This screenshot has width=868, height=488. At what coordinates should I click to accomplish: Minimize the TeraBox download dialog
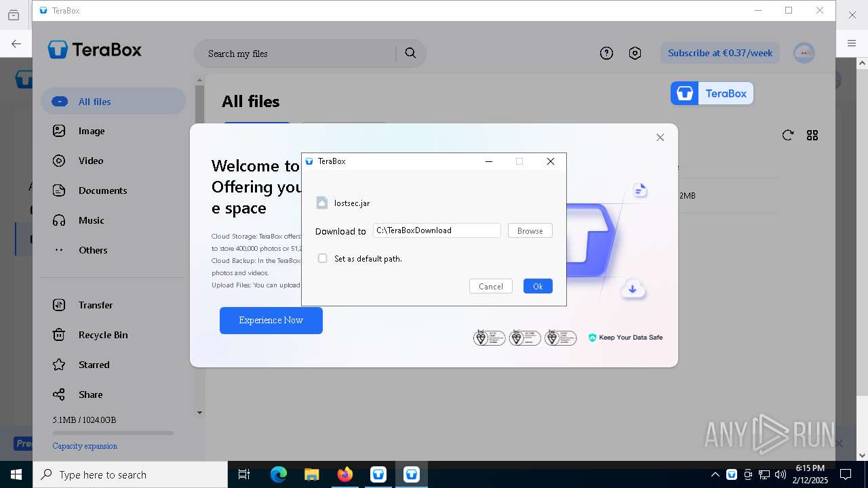[x=489, y=161]
